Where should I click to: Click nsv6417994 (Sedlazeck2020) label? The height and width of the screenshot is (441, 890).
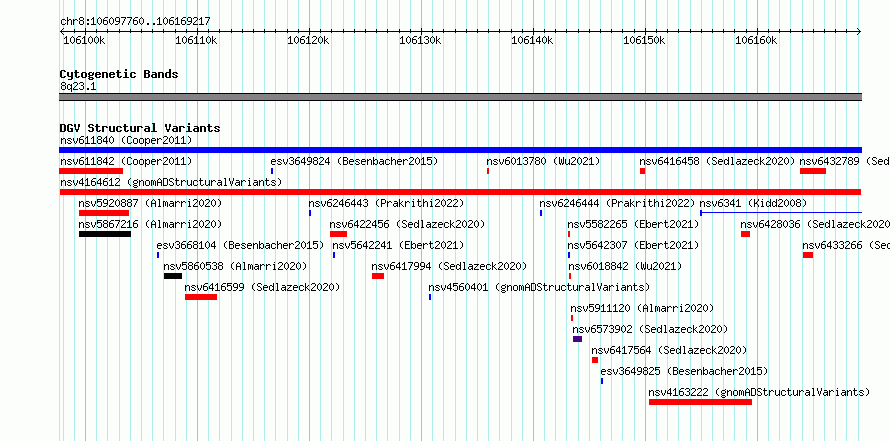point(449,266)
